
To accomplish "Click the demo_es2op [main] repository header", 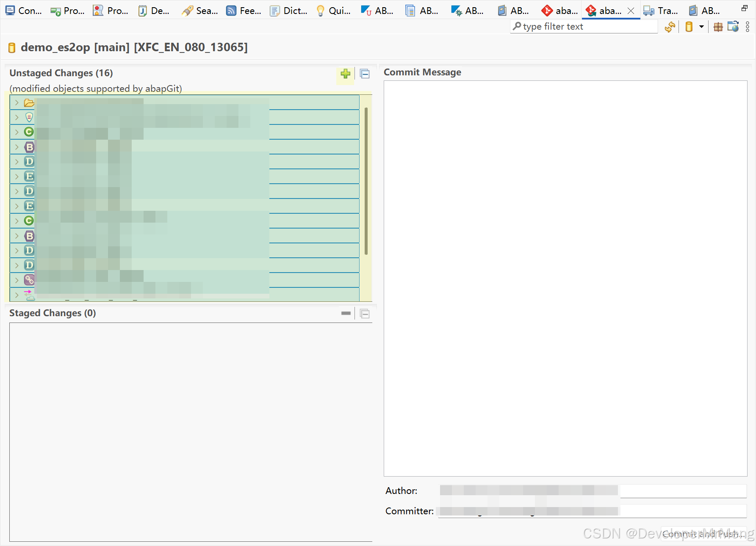I will click(134, 47).
